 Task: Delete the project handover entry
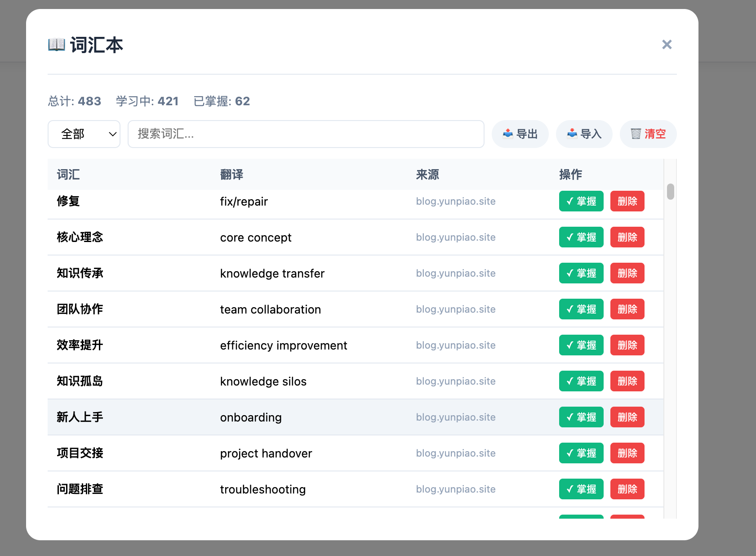coord(627,453)
